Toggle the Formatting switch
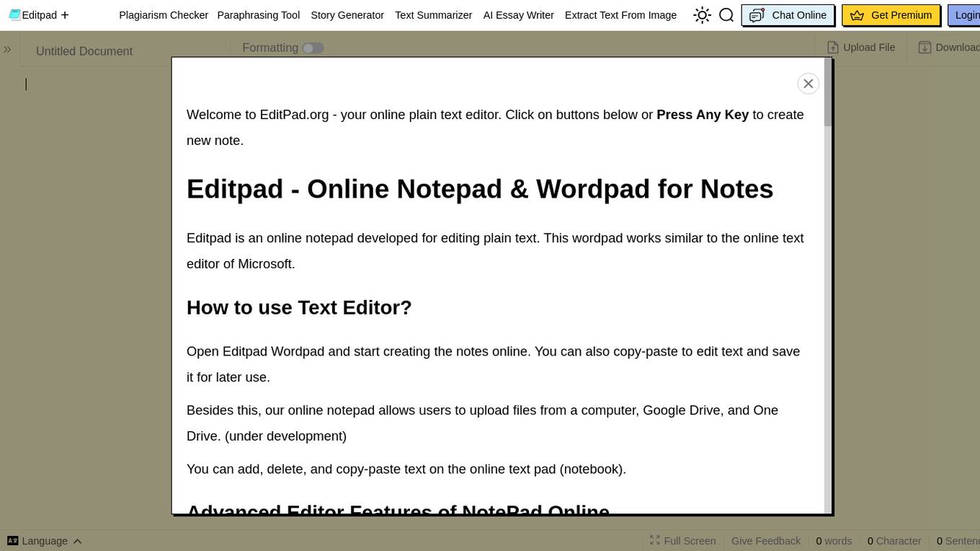Screen dimensions: 980x551 [x=313, y=48]
